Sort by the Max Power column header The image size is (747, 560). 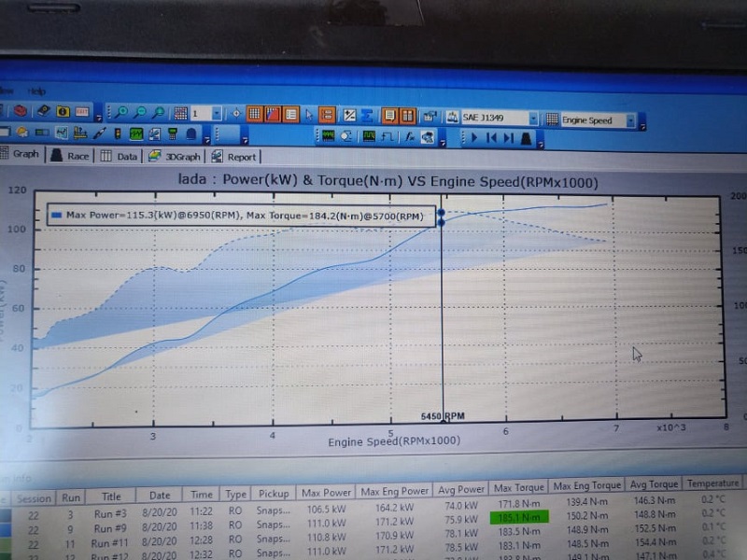tap(326, 493)
